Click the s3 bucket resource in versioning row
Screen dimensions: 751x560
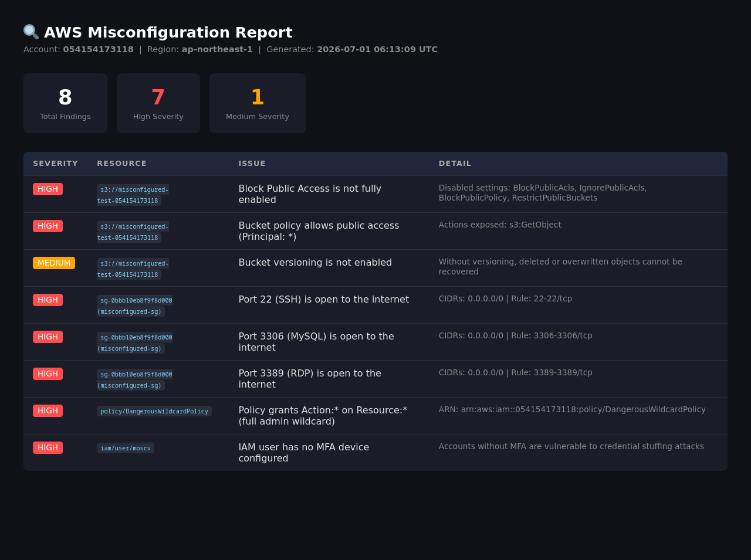tap(133, 269)
